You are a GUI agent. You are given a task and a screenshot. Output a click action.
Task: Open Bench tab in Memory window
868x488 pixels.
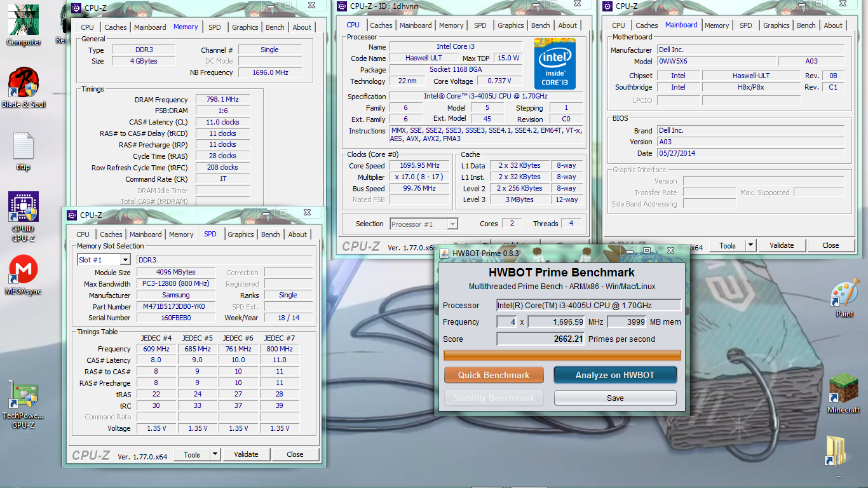tap(275, 27)
